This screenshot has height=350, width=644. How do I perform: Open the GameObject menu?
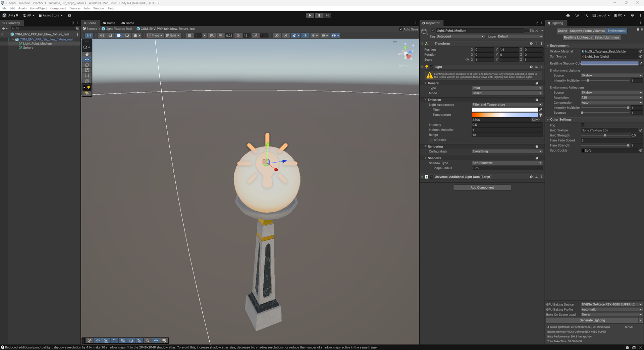(39, 8)
